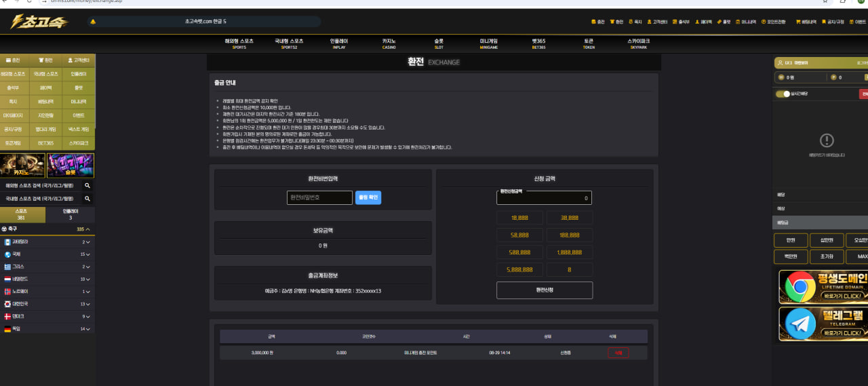Open 스카이파크 SKYPARK nav menu

point(638,43)
